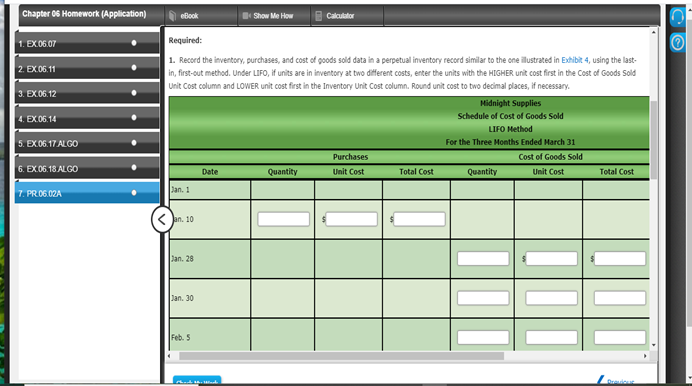Select exercise 6. EX.06.18.ALGO
The image size is (692, 386).
[87, 168]
